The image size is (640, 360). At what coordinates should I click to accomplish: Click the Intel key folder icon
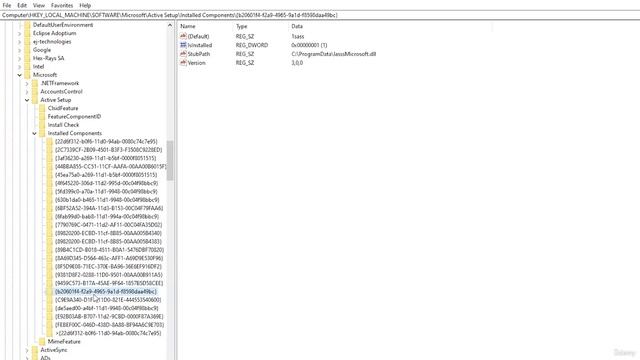coord(27,67)
